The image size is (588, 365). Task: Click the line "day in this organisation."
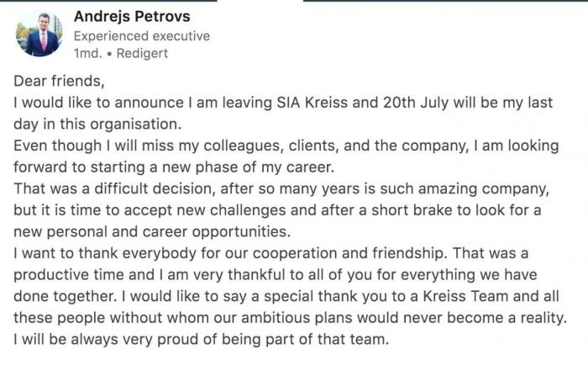click(x=97, y=124)
